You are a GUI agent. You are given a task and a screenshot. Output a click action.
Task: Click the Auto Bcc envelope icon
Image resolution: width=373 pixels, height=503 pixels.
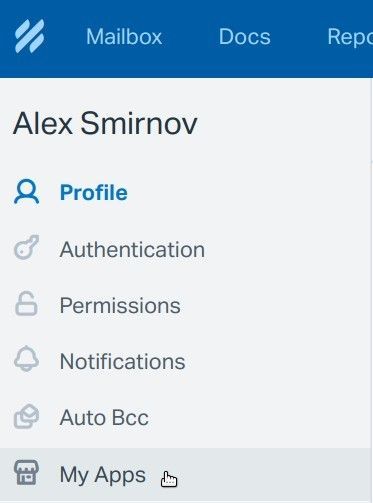[26, 416]
